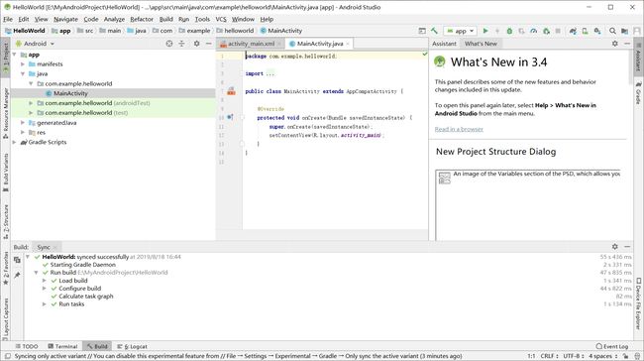Open Build panel settings gear
This screenshot has width=644, height=361.
[x=615, y=246]
